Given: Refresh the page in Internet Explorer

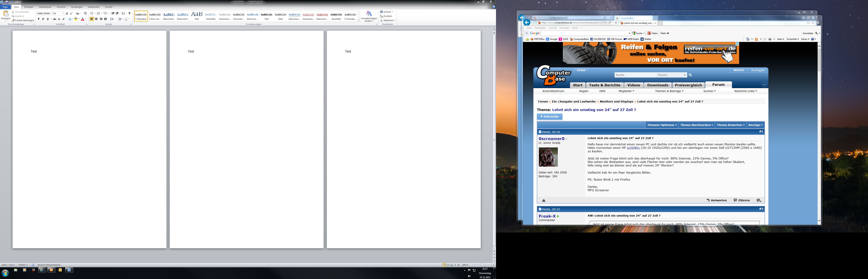Looking at the screenshot, I should pos(616,23).
